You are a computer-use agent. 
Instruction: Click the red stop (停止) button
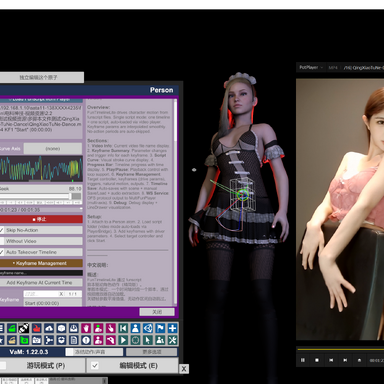tap(41, 219)
